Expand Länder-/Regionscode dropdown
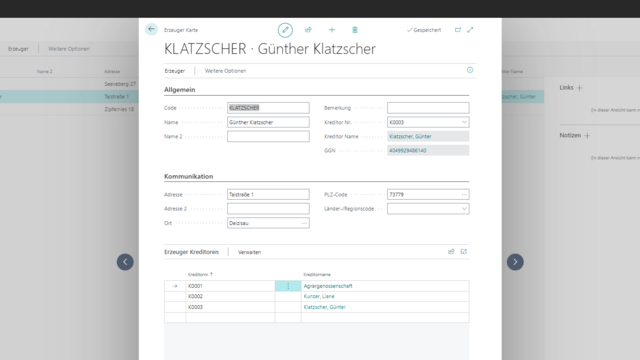This screenshot has height=360, width=640. (x=464, y=209)
